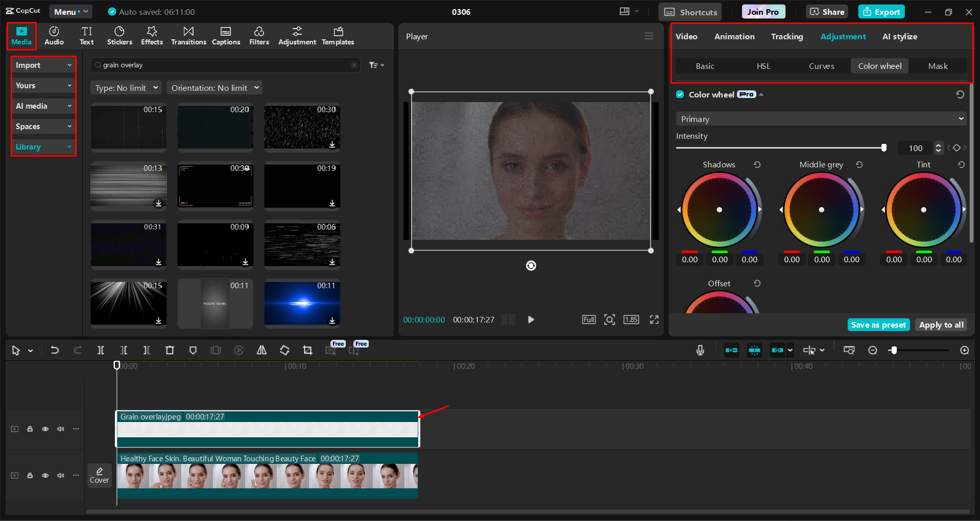Uncheck the Color wheel checkbox

pyautogui.click(x=680, y=94)
